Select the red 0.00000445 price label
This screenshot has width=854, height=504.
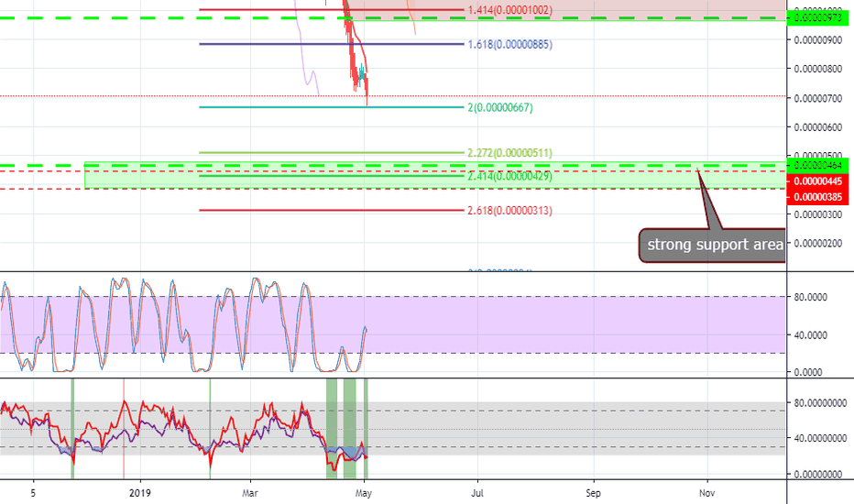point(817,181)
